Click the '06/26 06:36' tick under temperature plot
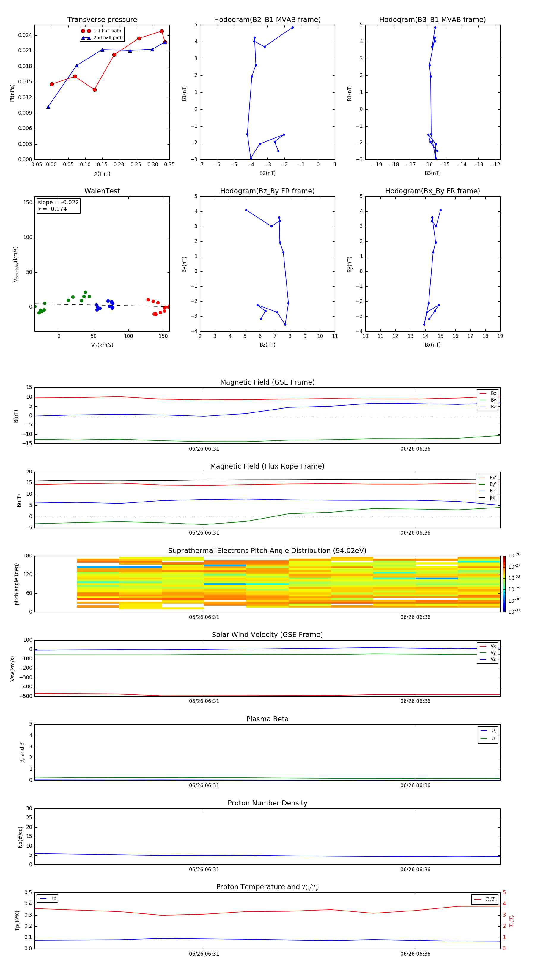Image resolution: width=535 pixels, height=980 pixels. [x=416, y=954]
